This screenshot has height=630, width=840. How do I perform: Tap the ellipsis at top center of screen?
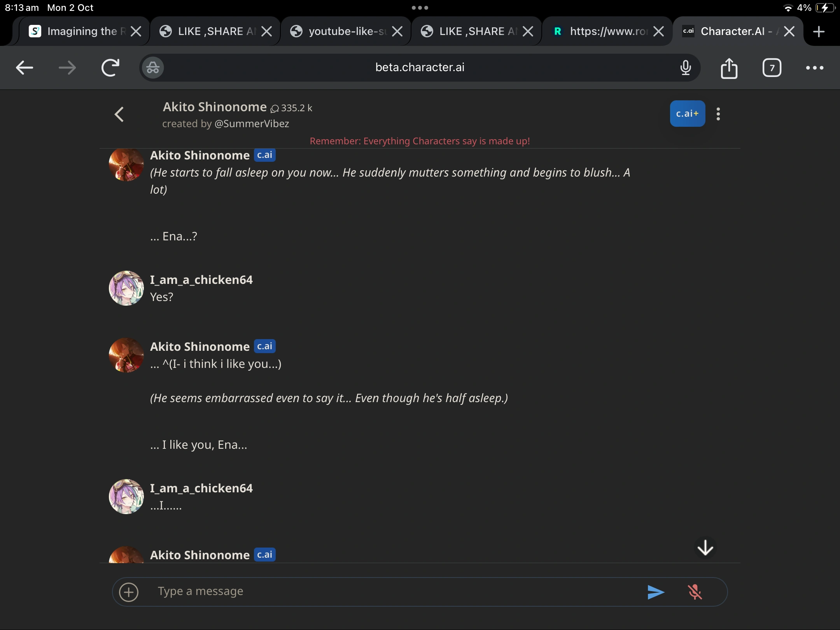[420, 7]
